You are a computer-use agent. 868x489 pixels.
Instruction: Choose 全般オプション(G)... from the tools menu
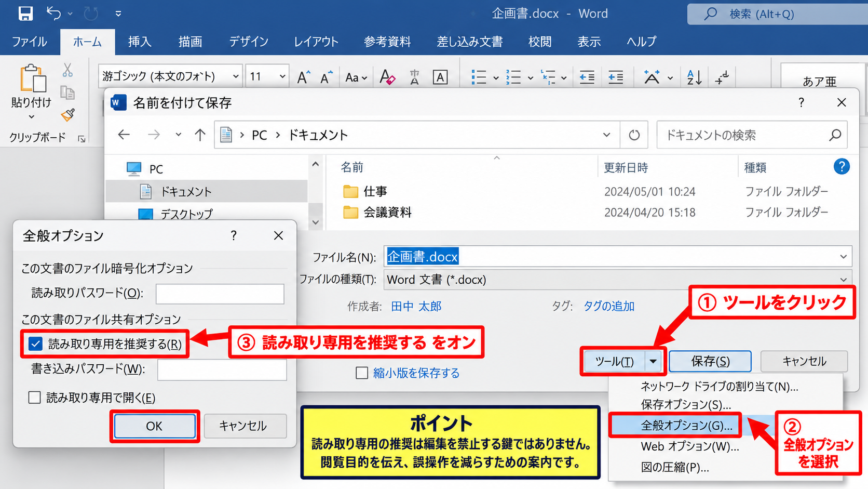686,426
